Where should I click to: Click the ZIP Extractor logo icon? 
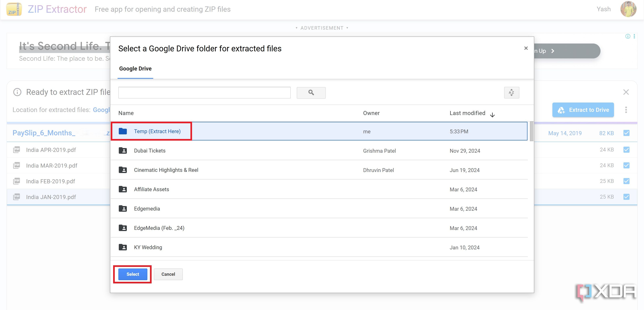pyautogui.click(x=14, y=9)
